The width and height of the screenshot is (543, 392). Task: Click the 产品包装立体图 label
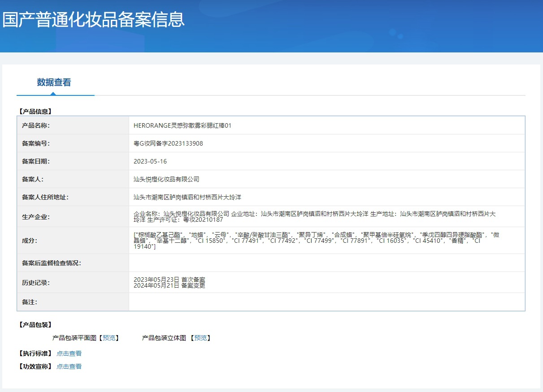[x=164, y=338]
